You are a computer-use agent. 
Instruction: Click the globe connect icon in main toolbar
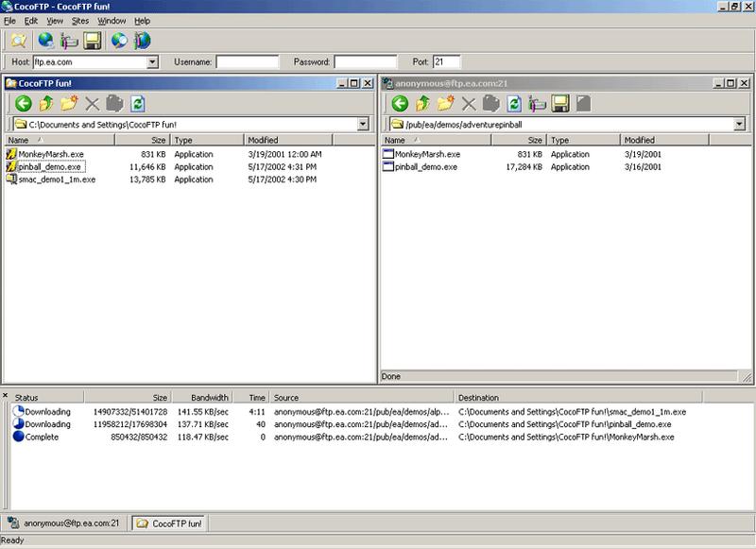coord(46,41)
